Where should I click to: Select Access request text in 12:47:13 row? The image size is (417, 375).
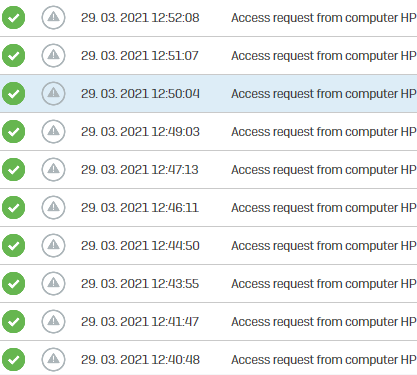pyautogui.click(x=324, y=170)
